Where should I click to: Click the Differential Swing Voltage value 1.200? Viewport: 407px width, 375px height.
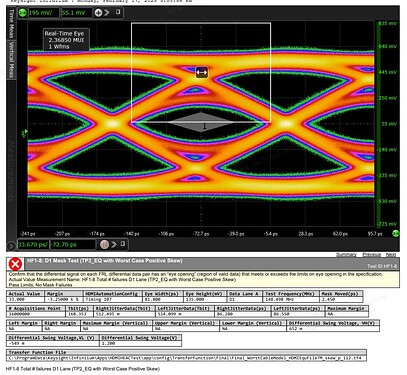click(x=141, y=343)
